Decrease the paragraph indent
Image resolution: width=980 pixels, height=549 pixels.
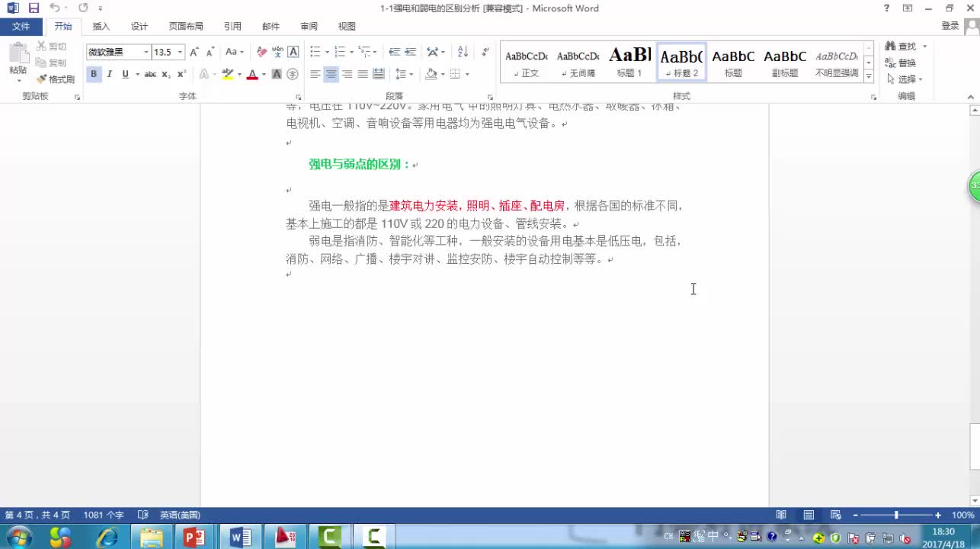click(x=394, y=52)
